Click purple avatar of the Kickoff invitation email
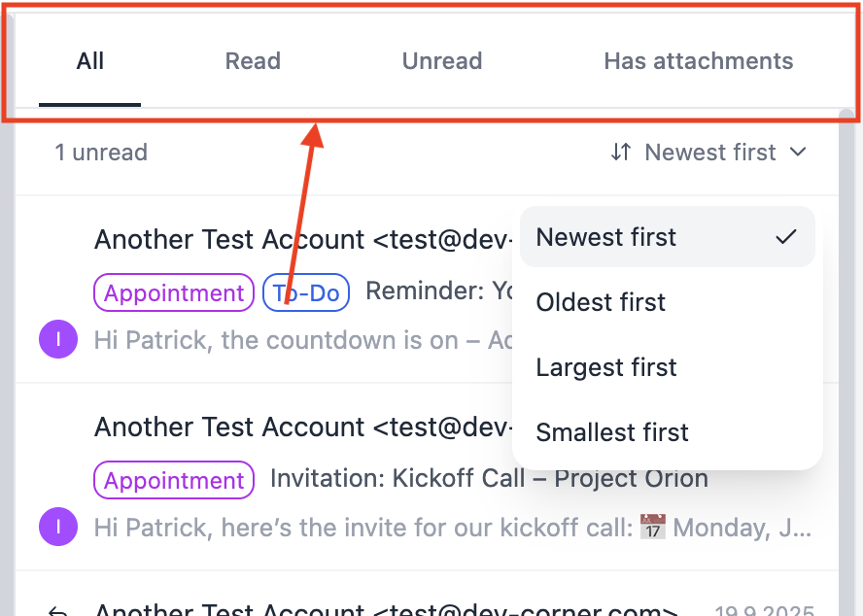 [x=57, y=528]
